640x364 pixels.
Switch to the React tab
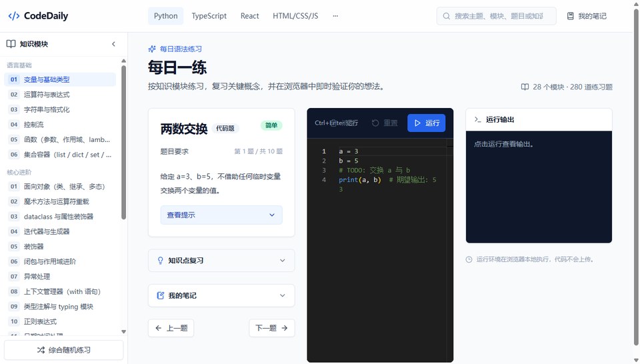pos(249,16)
